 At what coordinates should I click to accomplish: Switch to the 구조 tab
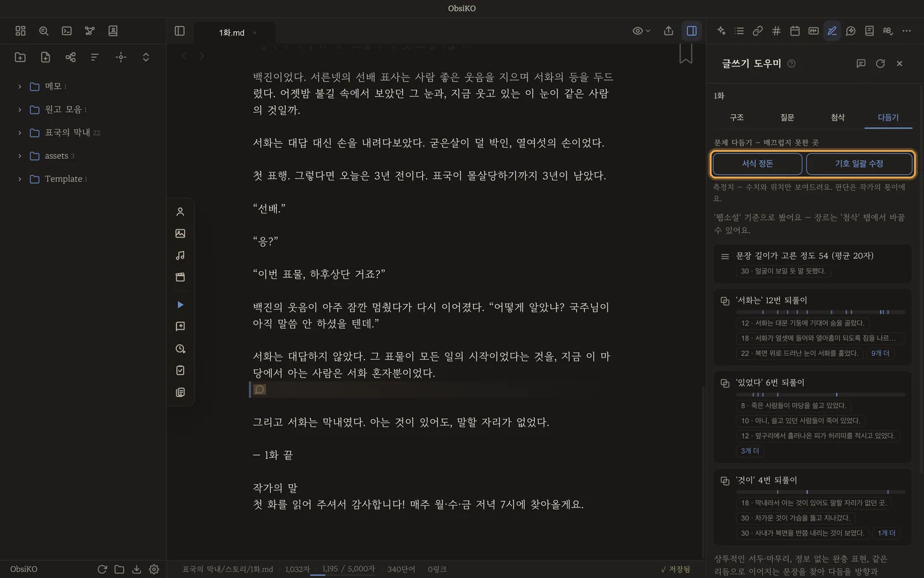click(x=737, y=117)
